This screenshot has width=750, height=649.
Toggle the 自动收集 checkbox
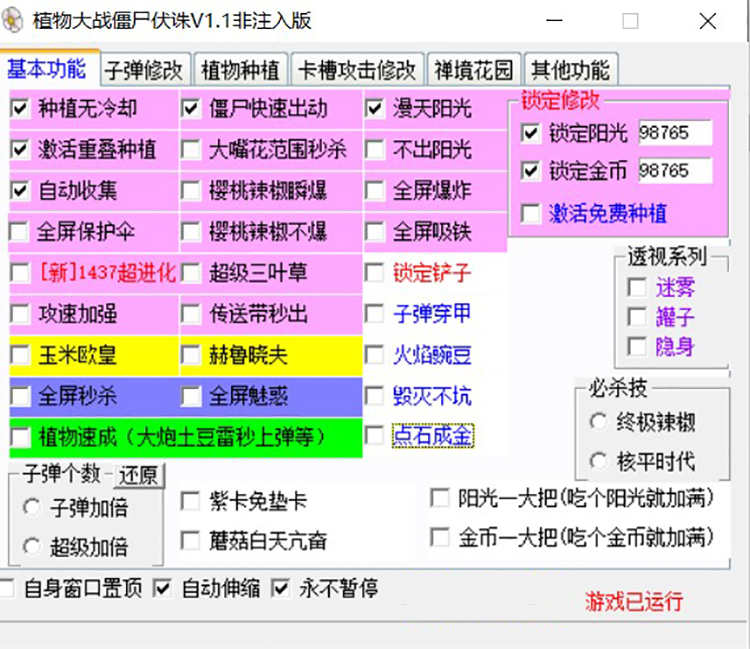(20, 190)
